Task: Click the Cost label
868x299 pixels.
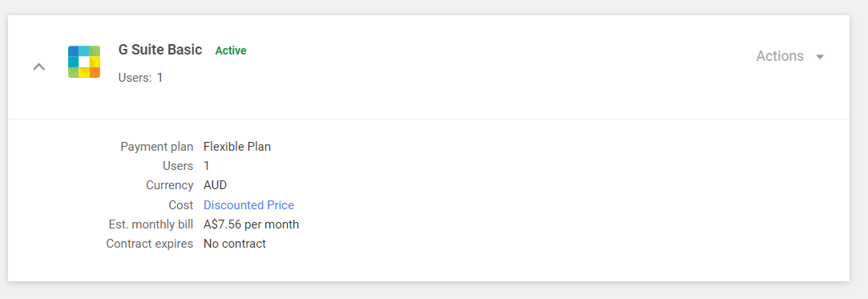Action: (181, 205)
